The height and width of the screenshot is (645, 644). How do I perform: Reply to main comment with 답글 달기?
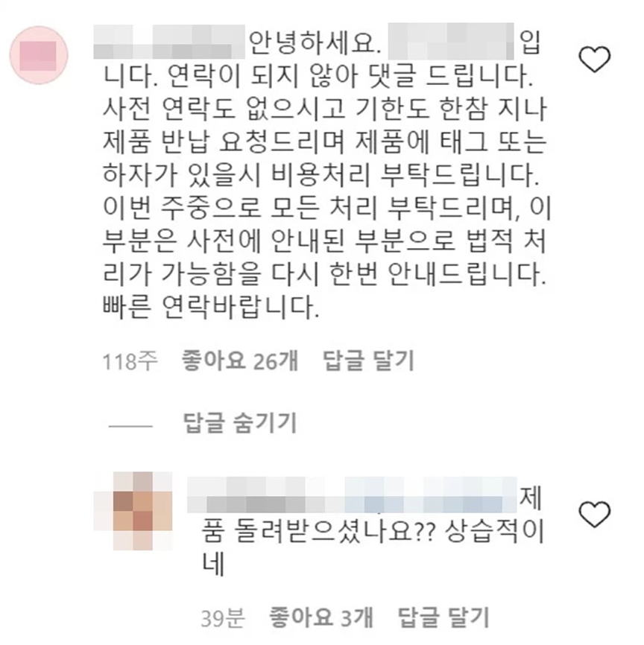(368, 360)
